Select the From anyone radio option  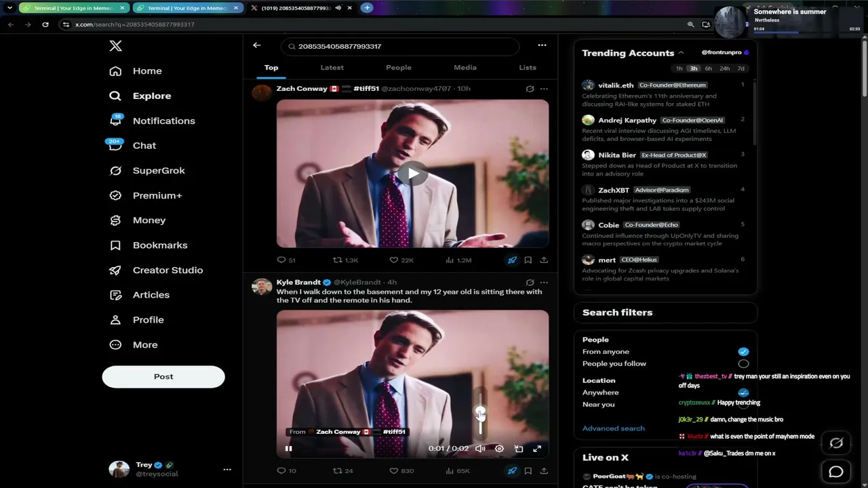pyautogui.click(x=743, y=352)
